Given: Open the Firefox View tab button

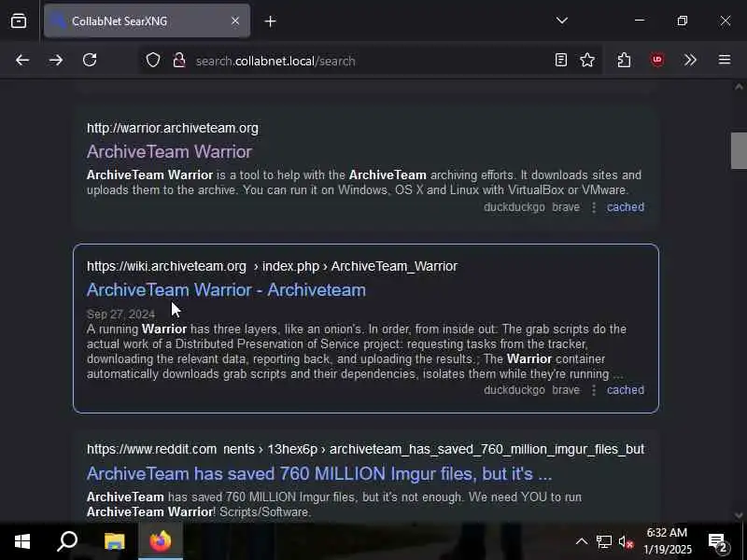Looking at the screenshot, I should 19,21.
